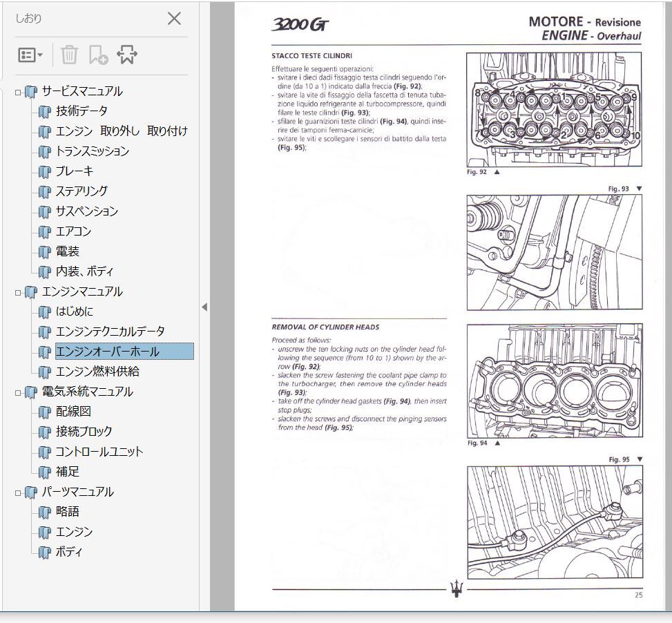Click the bookmark icon beside エンジンオーバーホール
The width and height of the screenshot is (672, 623).
point(45,352)
